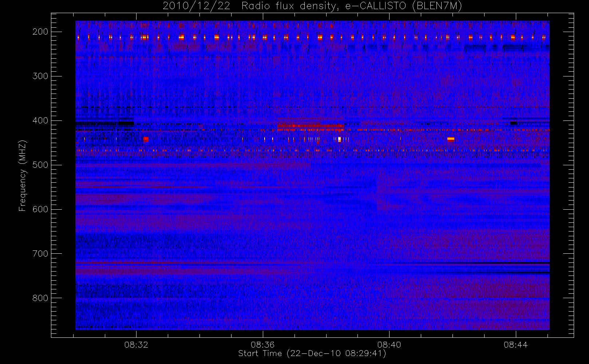Click the 800 frequency tick label
The image size is (589, 364).
[x=40, y=298]
